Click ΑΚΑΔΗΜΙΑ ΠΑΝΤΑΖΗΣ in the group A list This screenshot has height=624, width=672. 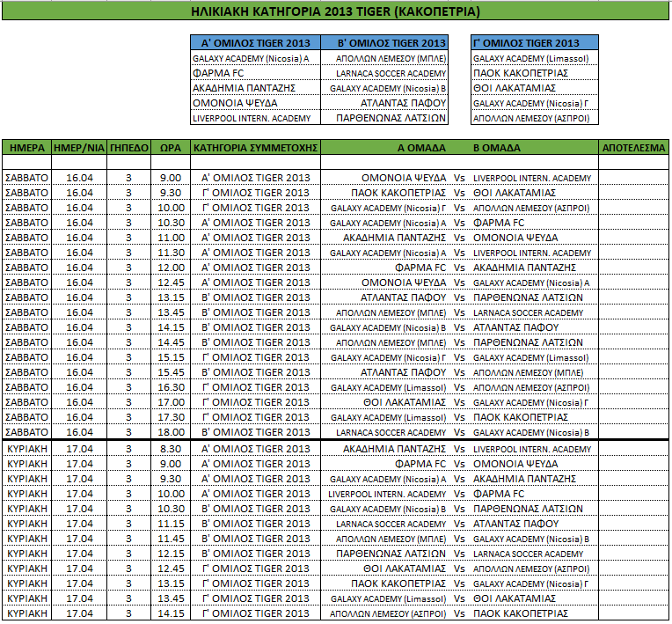[244, 88]
